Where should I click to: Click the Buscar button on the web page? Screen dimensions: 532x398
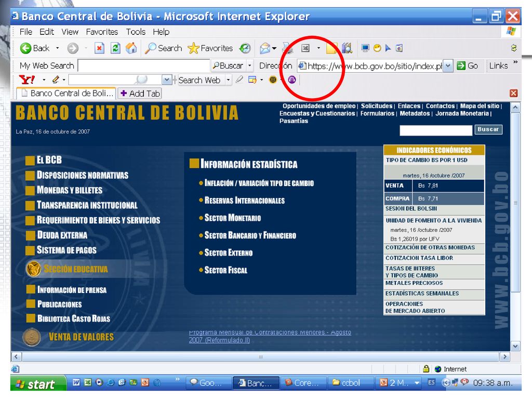[488, 129]
